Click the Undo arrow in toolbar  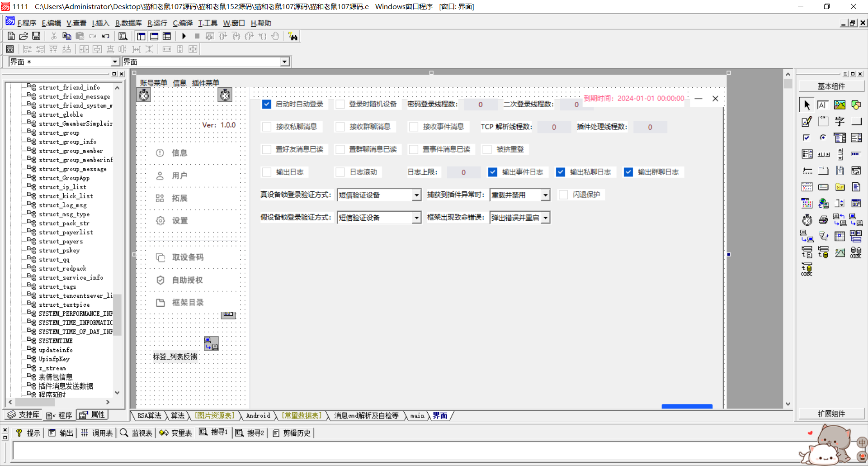[x=105, y=36]
